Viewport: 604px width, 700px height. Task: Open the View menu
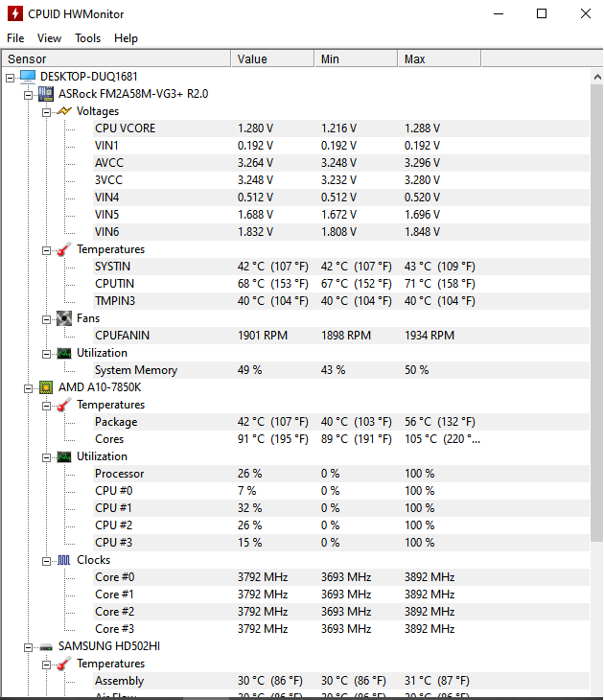(49, 38)
